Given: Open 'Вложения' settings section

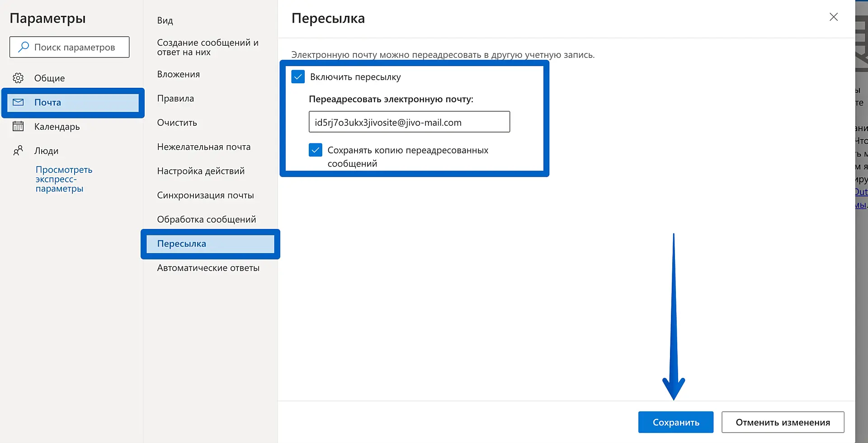Looking at the screenshot, I should point(178,74).
